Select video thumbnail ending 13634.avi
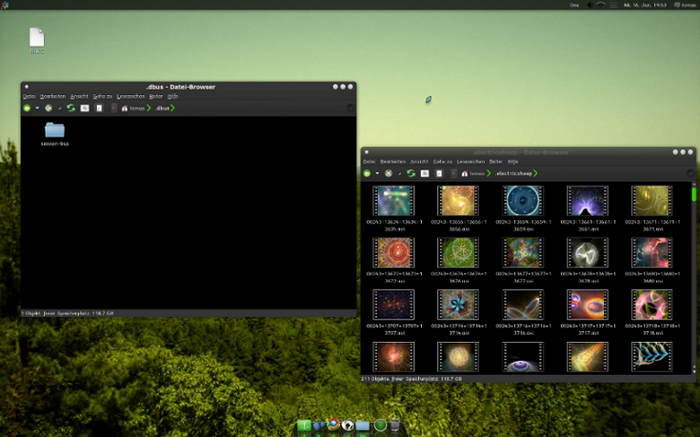 pyautogui.click(x=394, y=201)
